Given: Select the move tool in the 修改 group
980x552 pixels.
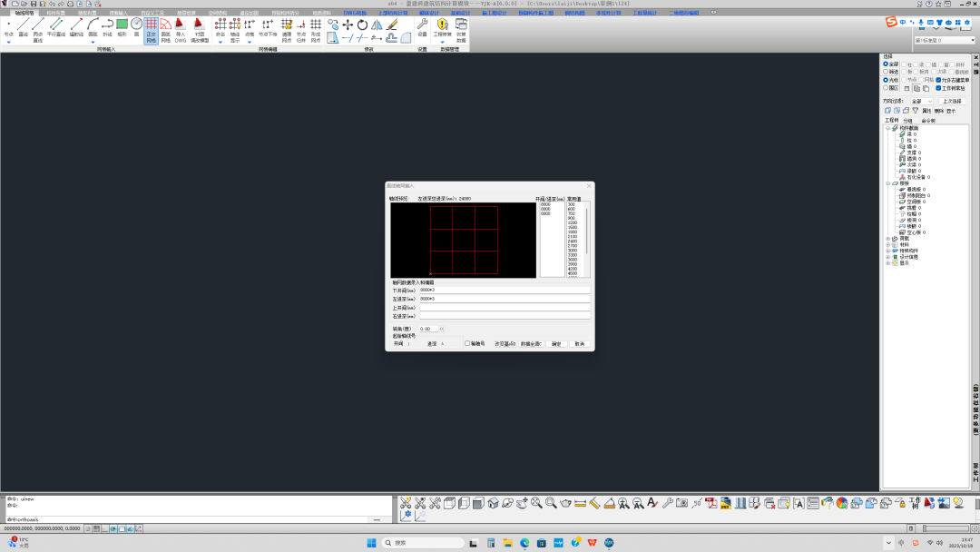Looking at the screenshot, I should tap(348, 25).
